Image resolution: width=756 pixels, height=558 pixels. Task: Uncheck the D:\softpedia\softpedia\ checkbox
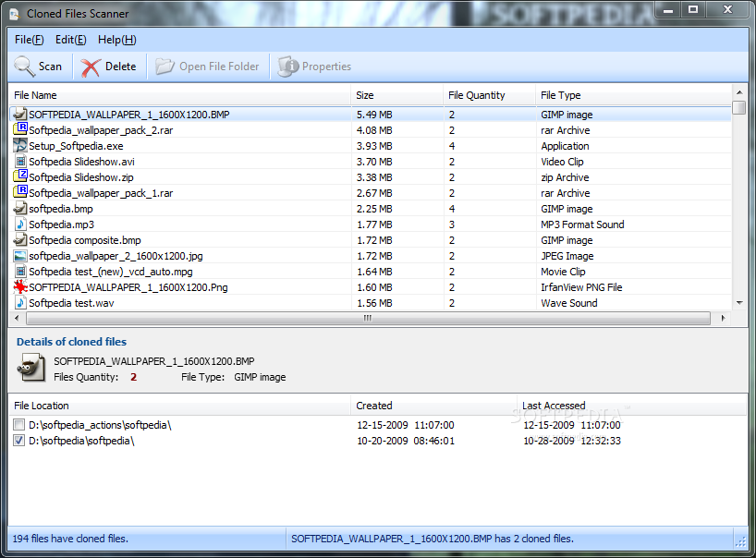(x=18, y=441)
